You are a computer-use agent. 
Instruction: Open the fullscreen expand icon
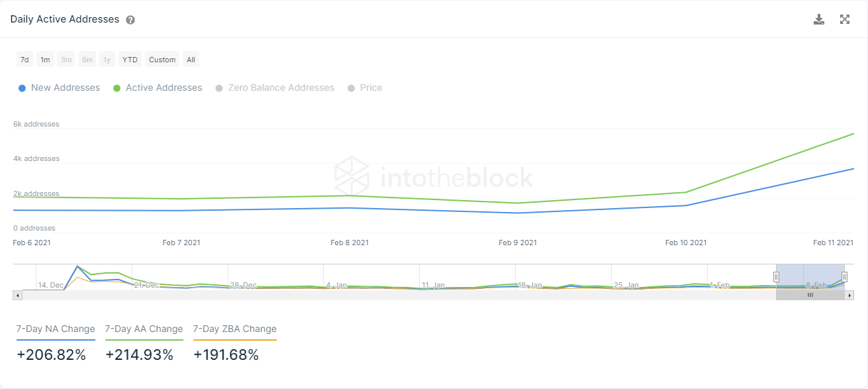(x=845, y=19)
